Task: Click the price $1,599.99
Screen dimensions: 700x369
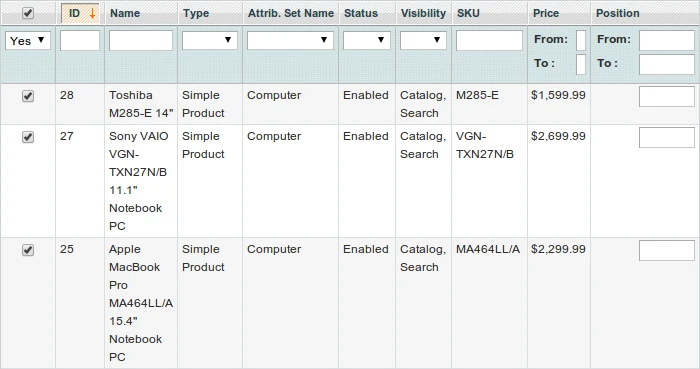Action: (558, 95)
